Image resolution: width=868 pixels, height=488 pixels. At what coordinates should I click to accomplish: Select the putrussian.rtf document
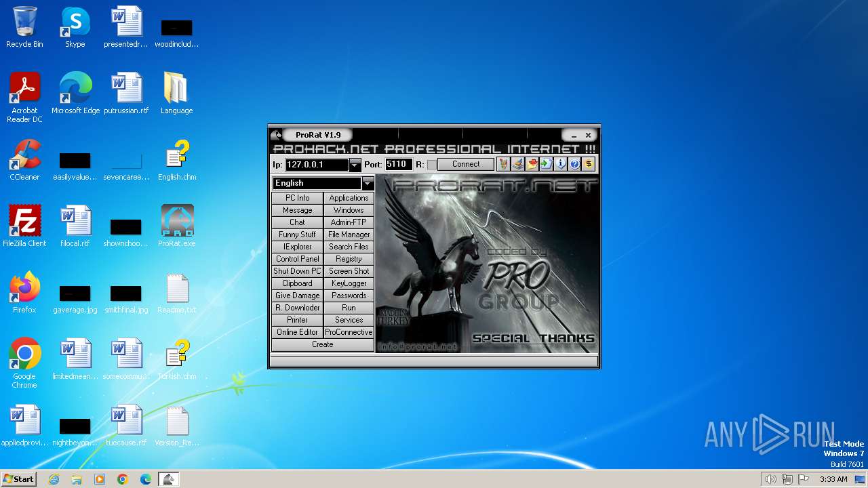tap(126, 94)
